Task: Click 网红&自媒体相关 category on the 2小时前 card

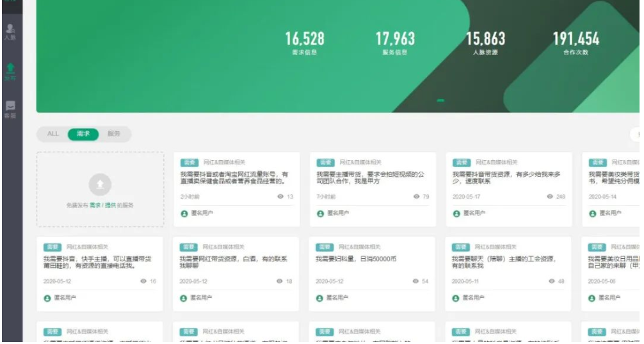Action: (224, 162)
